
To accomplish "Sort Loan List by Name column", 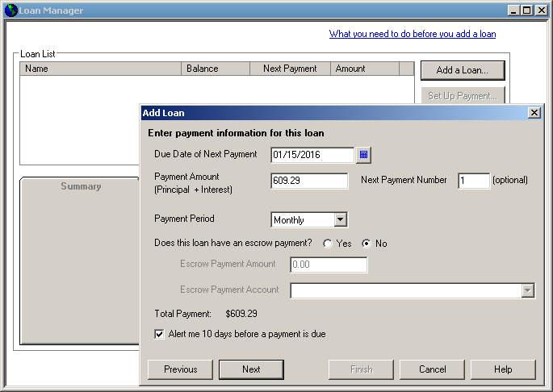I will coord(101,69).
